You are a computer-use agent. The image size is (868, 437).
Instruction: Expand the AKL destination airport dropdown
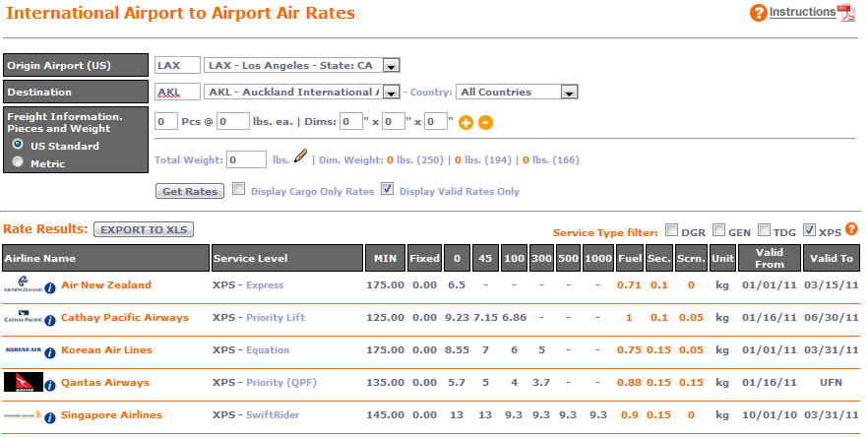point(391,93)
